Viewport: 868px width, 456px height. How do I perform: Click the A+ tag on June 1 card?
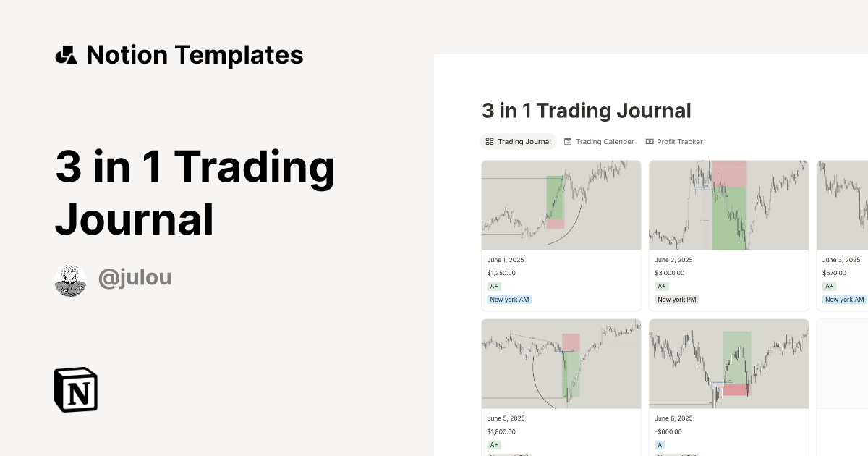(x=494, y=286)
